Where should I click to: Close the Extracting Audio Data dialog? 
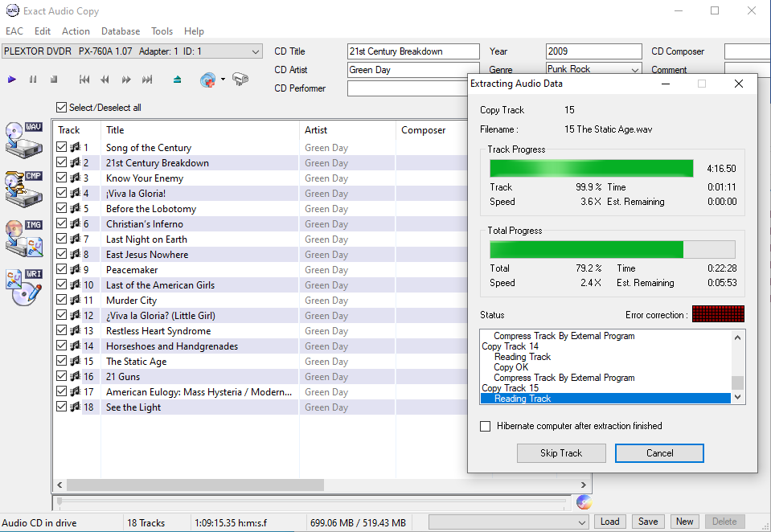[739, 84]
